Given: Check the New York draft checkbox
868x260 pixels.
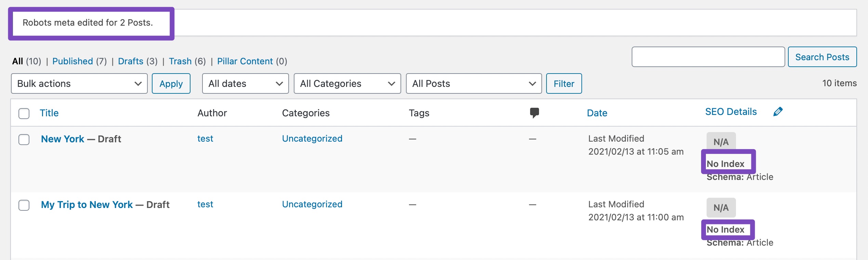Looking at the screenshot, I should click(24, 139).
